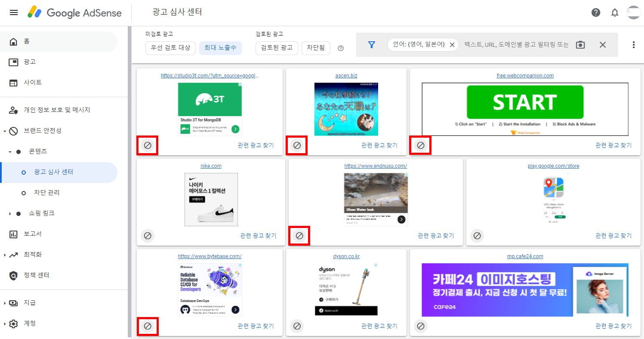Block the ascen.biz ad
Screen dimensions: 644x339
(x=297, y=145)
